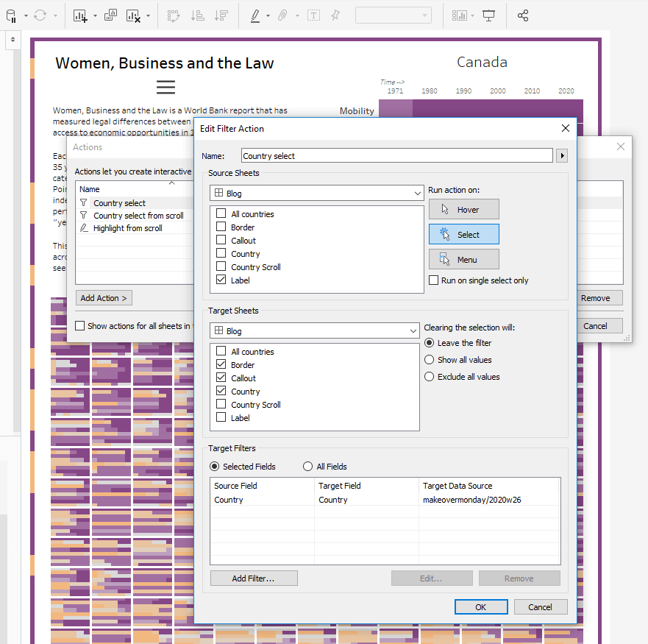Click the Duplicate sheet toolbar icon

click(110, 15)
